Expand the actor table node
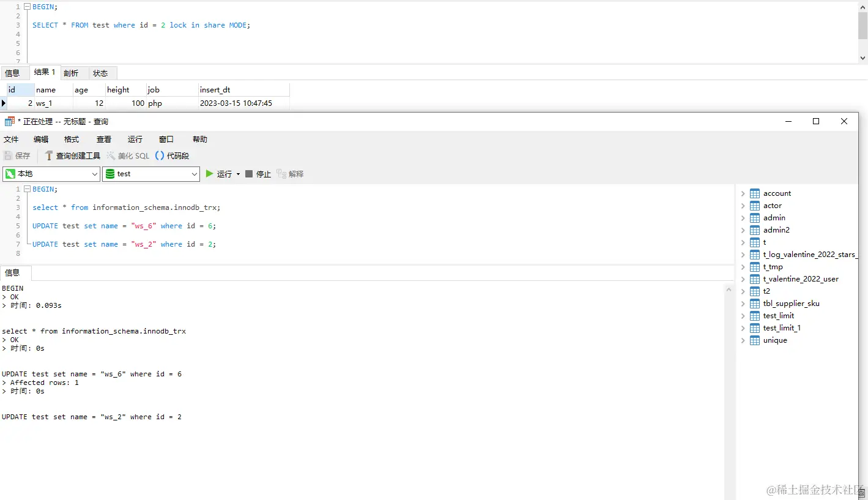868x500 pixels. point(743,206)
